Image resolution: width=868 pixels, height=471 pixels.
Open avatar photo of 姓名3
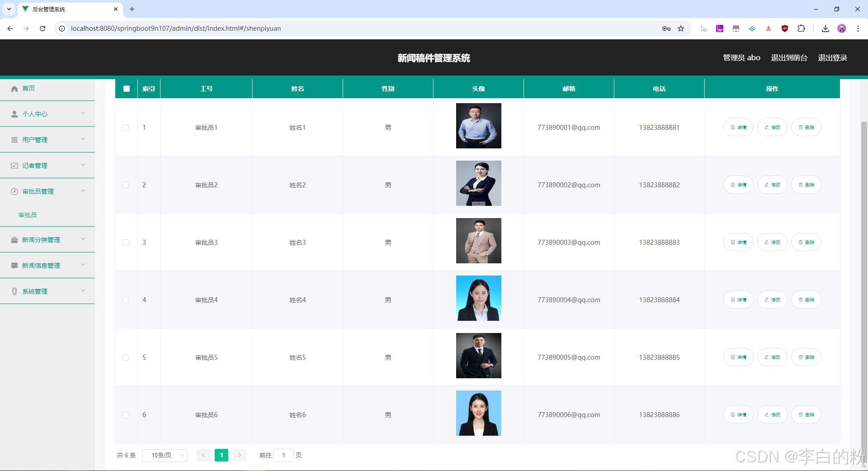pos(478,241)
